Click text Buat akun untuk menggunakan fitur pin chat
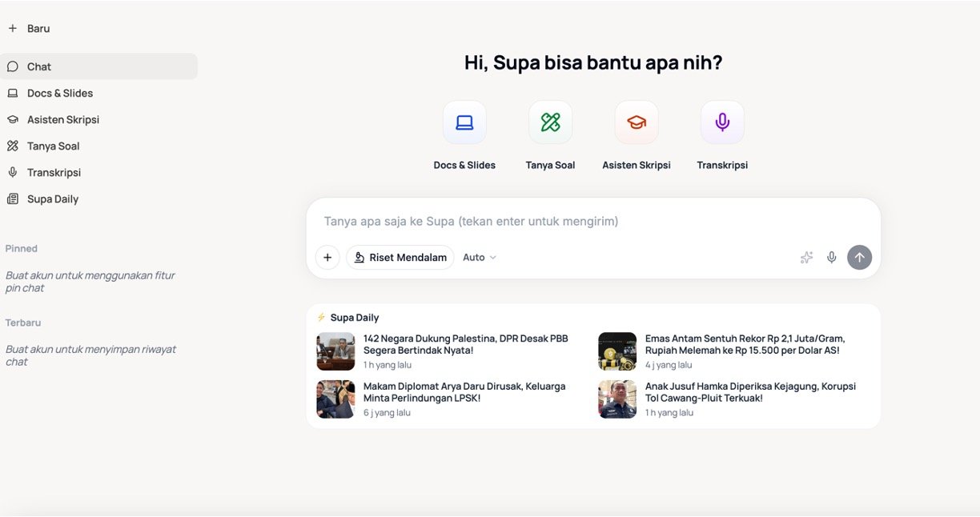The image size is (980, 517). [x=90, y=282]
